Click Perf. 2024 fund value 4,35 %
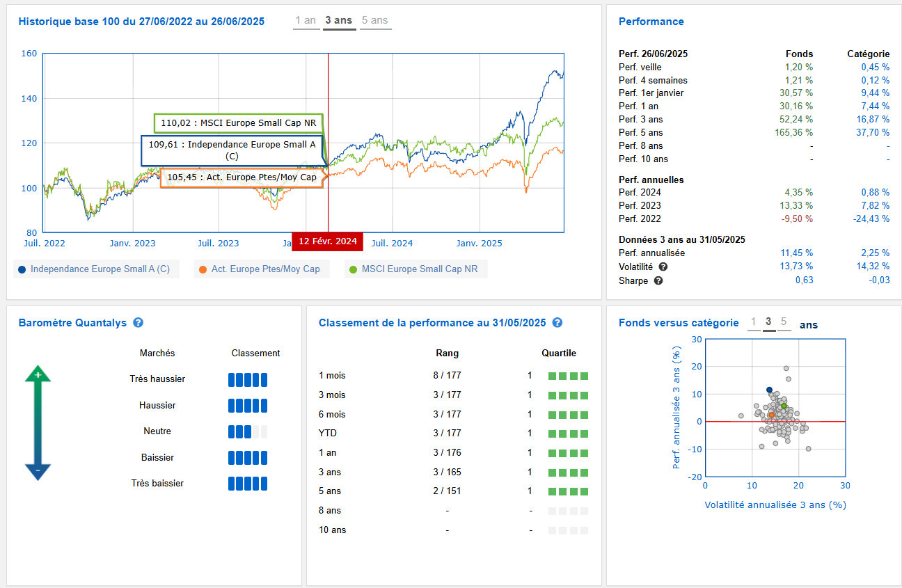This screenshot has width=902, height=588. click(x=800, y=193)
